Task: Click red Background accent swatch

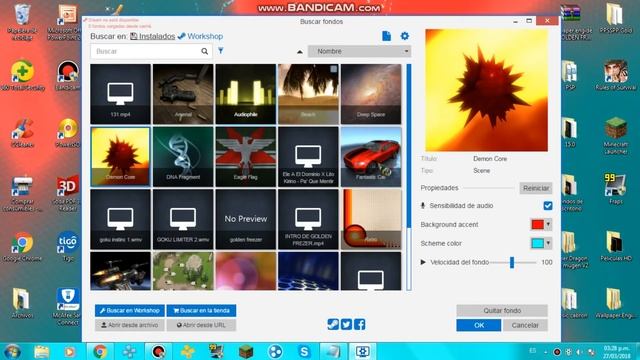Action: [x=538, y=224]
